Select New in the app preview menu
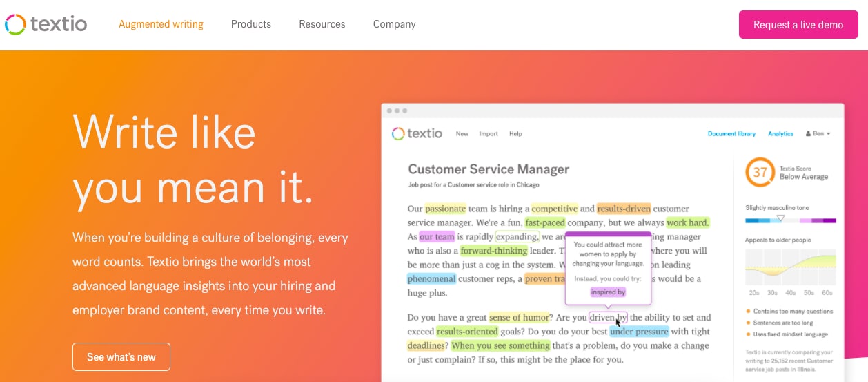Viewport: 868px width, 382px height. click(x=462, y=134)
